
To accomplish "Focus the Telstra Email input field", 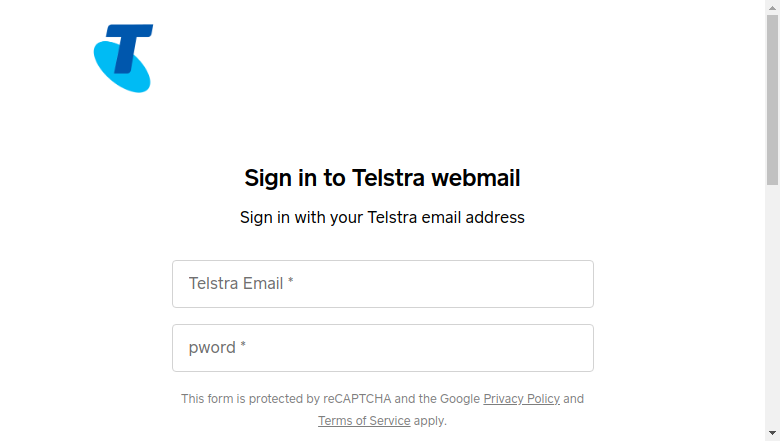I will pos(383,284).
